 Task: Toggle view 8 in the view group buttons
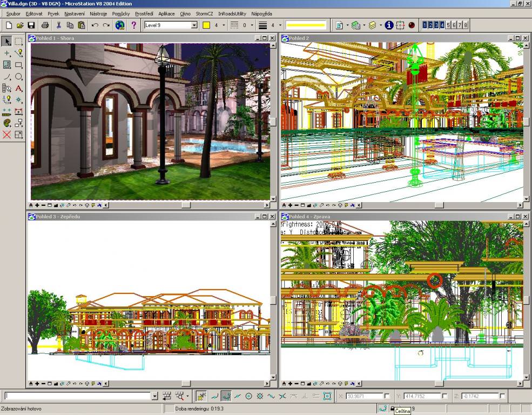[x=467, y=25]
